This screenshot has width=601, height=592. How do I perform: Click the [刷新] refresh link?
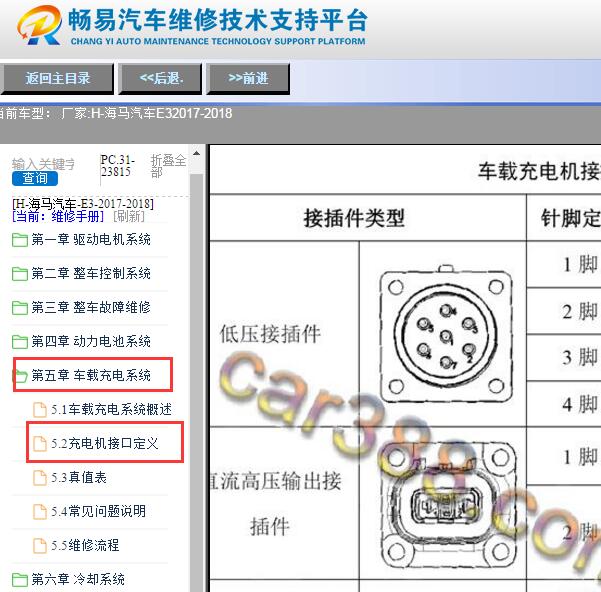[129, 216]
